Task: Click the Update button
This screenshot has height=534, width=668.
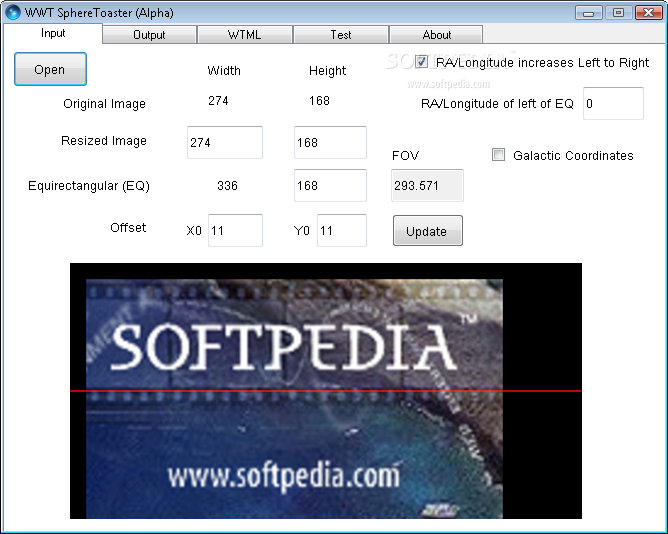Action: point(428,231)
